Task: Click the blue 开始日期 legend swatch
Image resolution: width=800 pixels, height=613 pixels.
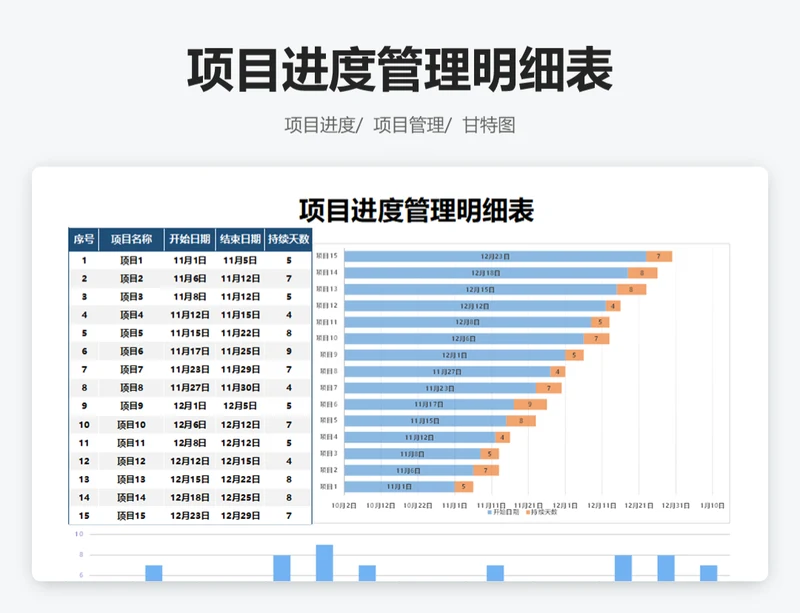Action: click(x=490, y=512)
